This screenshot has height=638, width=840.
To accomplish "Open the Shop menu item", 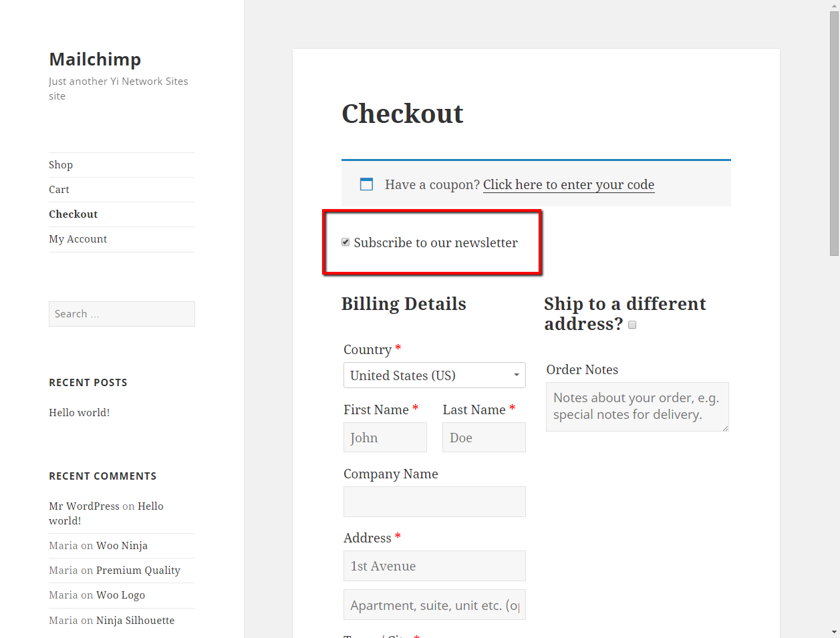I will [x=61, y=165].
